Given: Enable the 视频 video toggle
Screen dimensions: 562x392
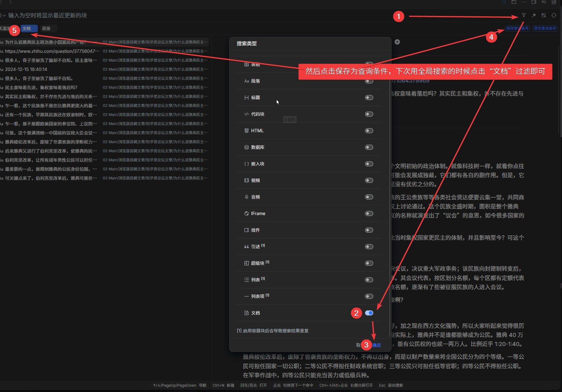Looking at the screenshot, I should [x=369, y=180].
